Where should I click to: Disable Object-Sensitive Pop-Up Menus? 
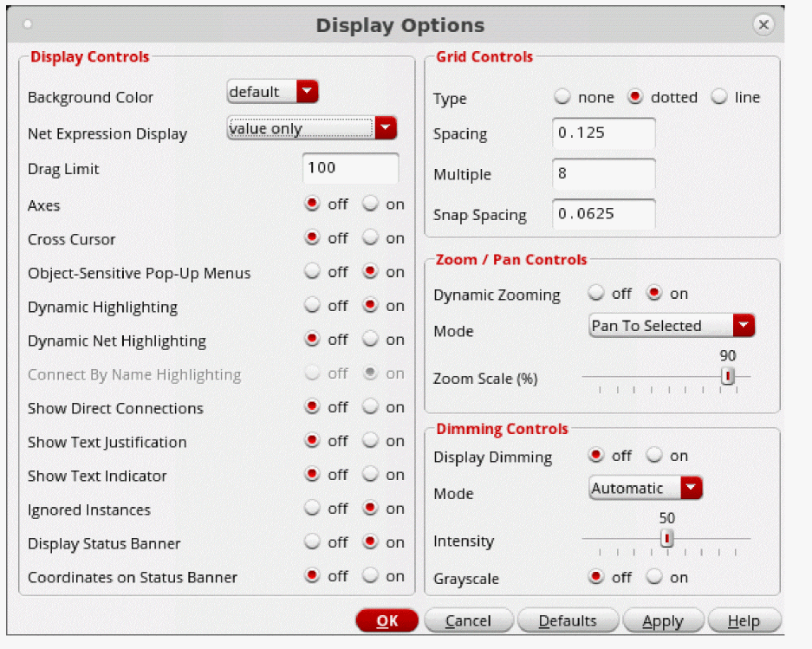[x=312, y=271]
